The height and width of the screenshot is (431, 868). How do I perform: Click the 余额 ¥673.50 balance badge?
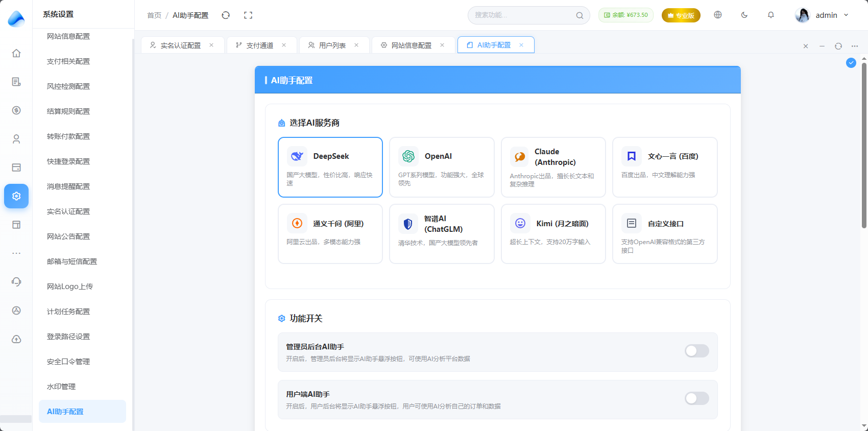pos(626,15)
